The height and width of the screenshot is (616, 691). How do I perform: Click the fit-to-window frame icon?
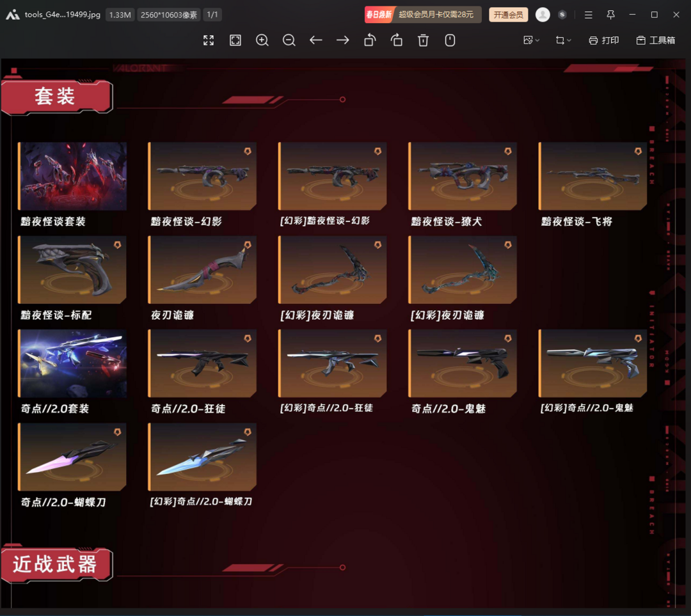tap(235, 40)
